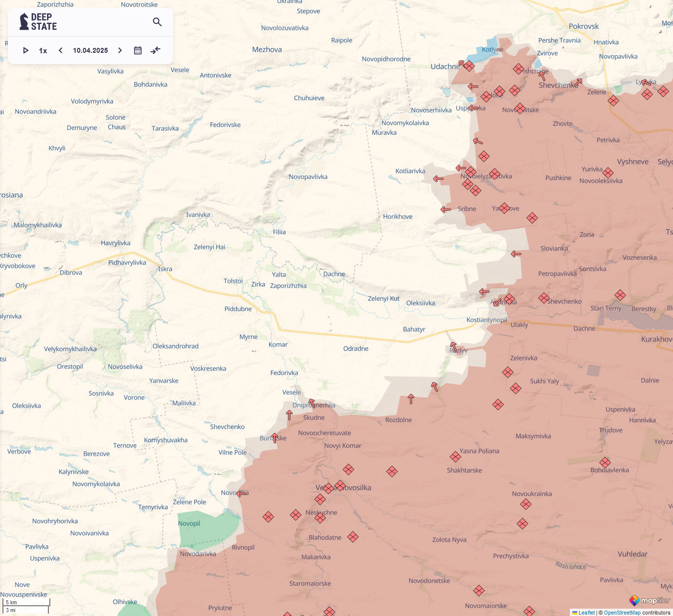Image resolution: width=673 pixels, height=616 pixels.
Task: Click the Bahatyr label
Action: pyautogui.click(x=414, y=329)
